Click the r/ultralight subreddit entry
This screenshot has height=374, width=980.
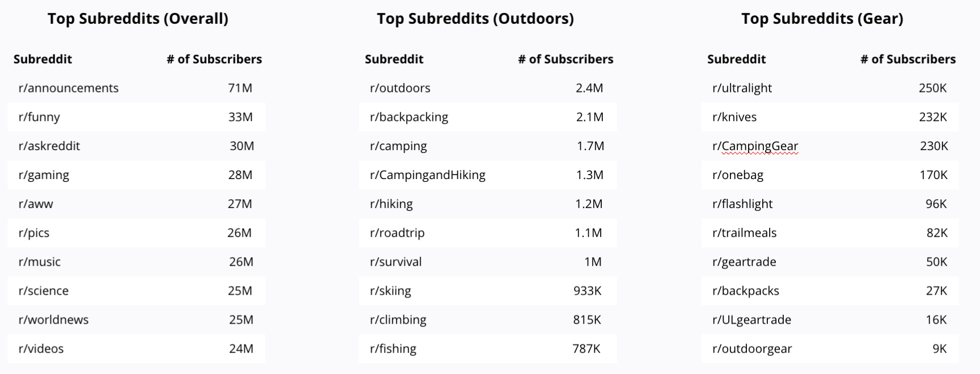[742, 88]
